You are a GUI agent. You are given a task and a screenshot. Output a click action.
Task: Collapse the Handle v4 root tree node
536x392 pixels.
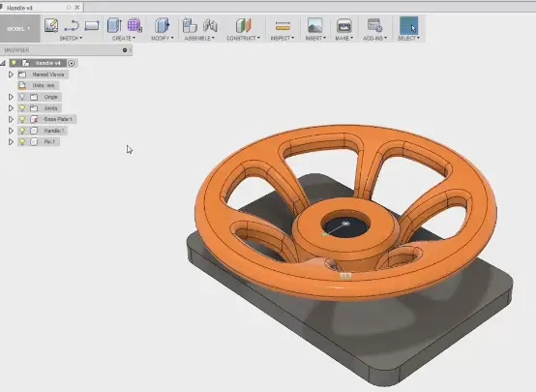point(3,63)
